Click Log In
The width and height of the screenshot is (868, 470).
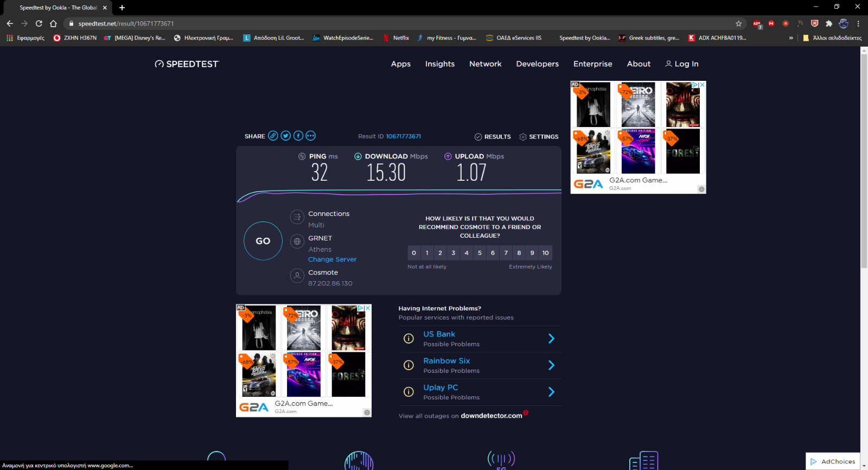(682, 64)
